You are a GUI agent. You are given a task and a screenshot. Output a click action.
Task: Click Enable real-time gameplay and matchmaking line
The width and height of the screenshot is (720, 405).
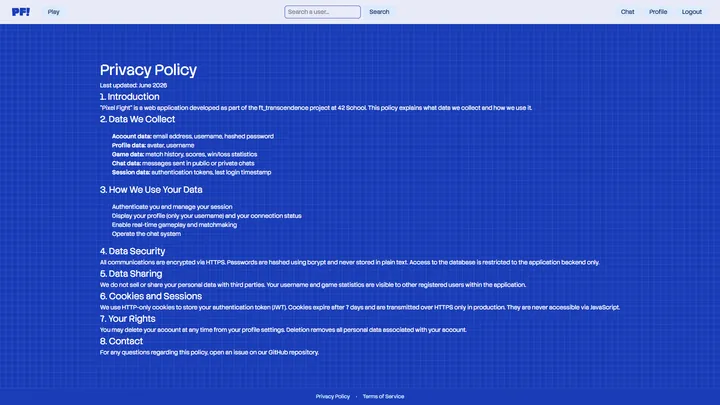tap(174, 225)
